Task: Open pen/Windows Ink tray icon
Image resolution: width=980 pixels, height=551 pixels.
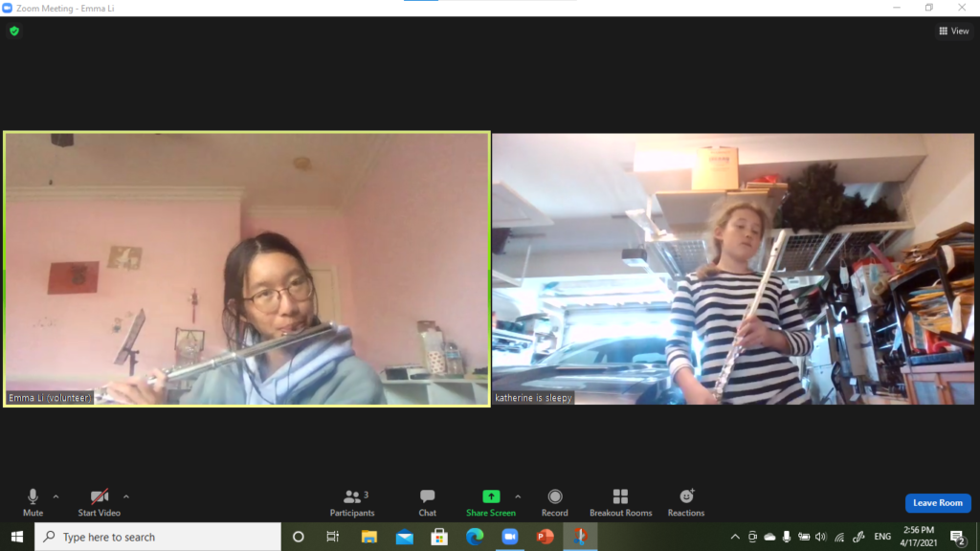Action: 858,537
